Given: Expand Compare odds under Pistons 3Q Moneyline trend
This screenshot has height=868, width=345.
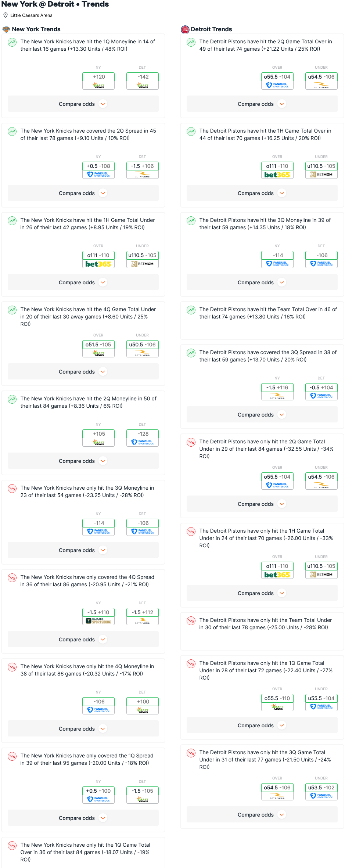Looking at the screenshot, I should [262, 282].
